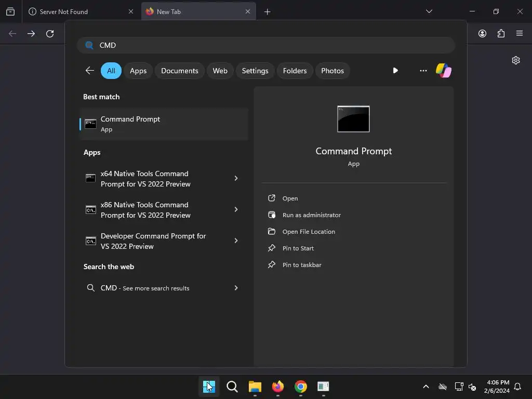Open Firefox View icon in tab bar
The image size is (532, 399).
click(x=10, y=11)
